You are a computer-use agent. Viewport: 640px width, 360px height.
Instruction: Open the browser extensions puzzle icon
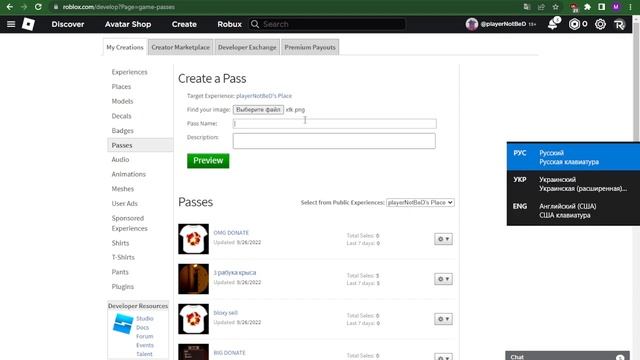coord(587,7)
